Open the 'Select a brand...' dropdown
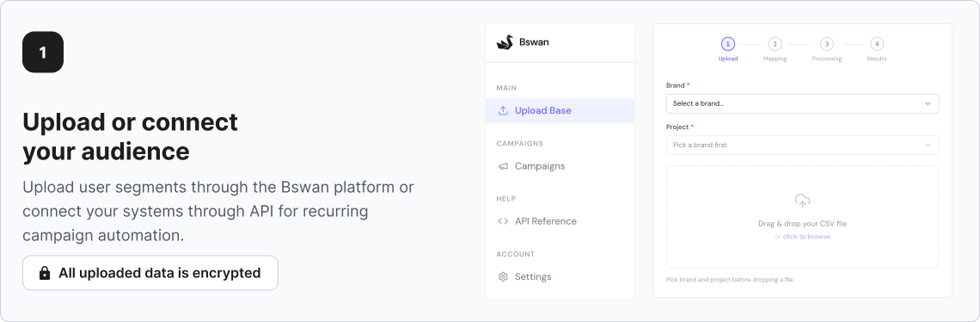The width and height of the screenshot is (980, 322). 803,103
